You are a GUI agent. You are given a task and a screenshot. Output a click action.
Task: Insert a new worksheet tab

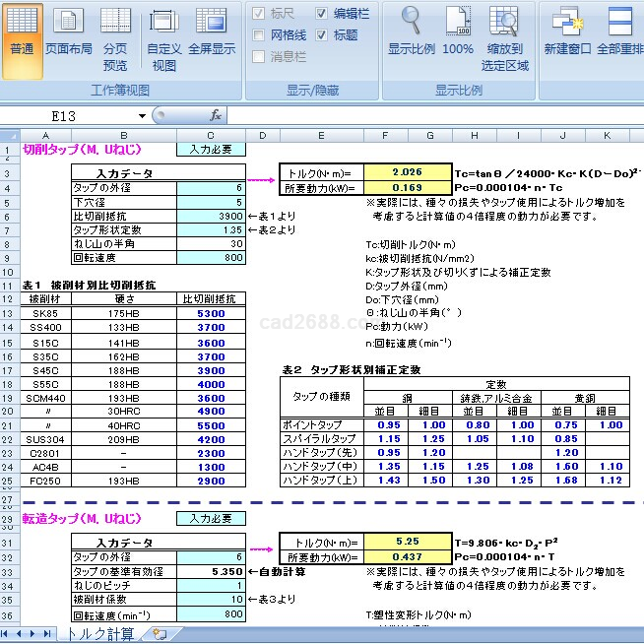point(159,634)
